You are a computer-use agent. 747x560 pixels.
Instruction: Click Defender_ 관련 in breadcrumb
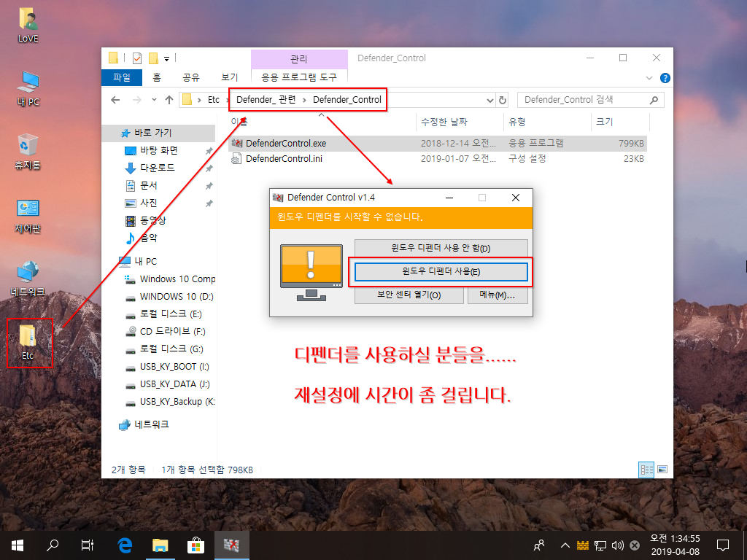266,99
